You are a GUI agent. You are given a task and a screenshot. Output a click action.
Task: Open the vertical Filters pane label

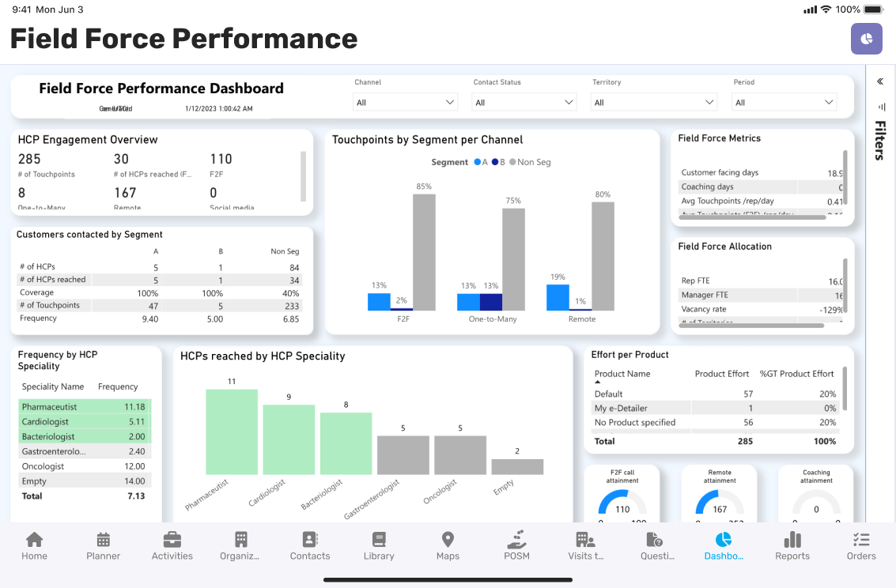point(880,141)
